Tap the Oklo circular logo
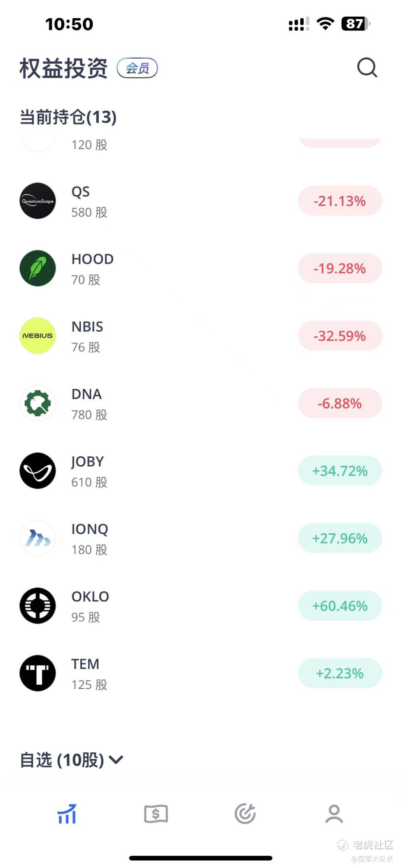The width and height of the screenshot is (401, 868). [38, 606]
